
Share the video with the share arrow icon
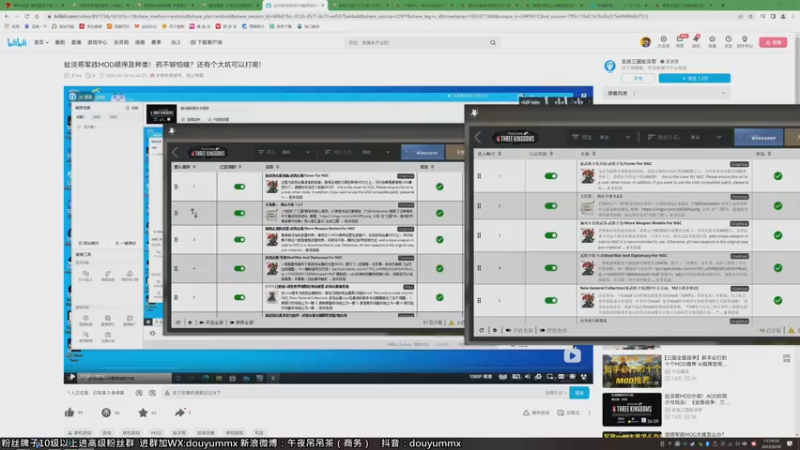pyautogui.click(x=180, y=412)
